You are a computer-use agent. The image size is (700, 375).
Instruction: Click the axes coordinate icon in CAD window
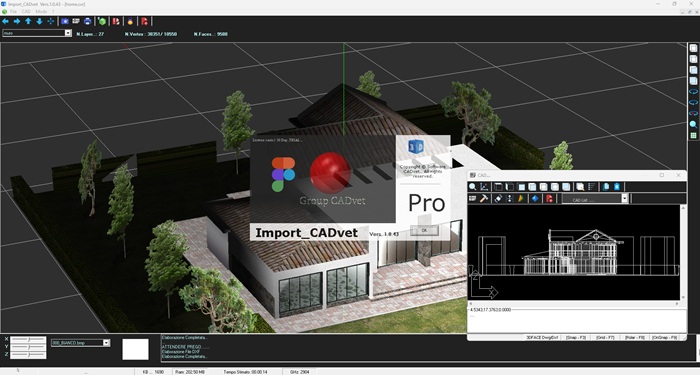click(484, 187)
